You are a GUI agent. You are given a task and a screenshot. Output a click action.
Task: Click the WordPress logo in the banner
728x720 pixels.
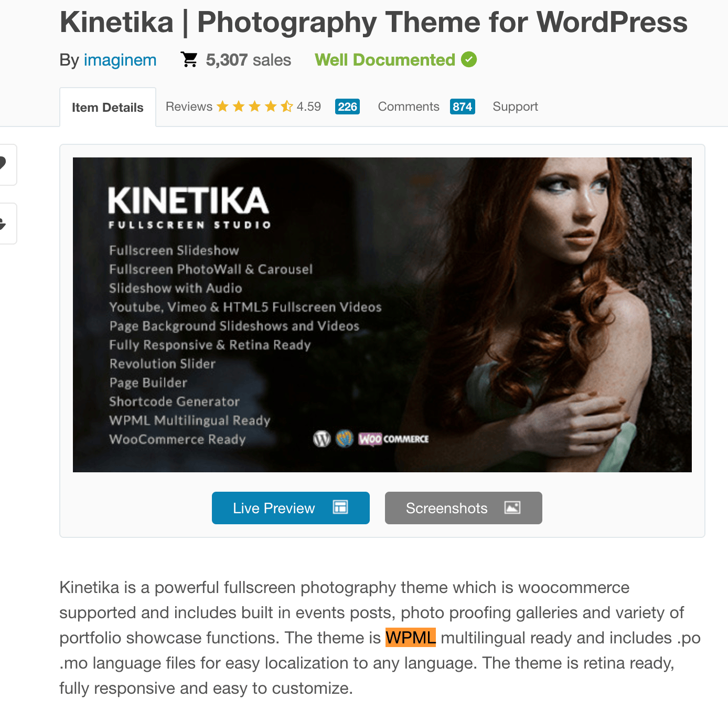(x=322, y=438)
